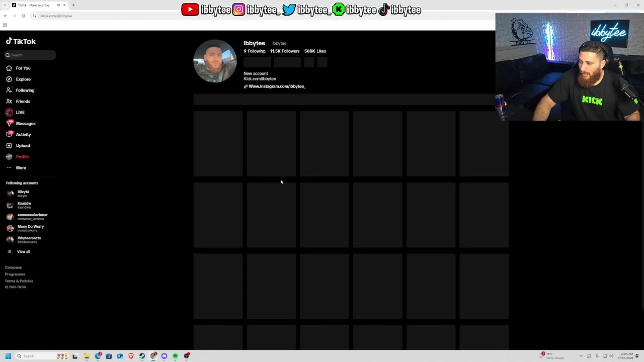The width and height of the screenshot is (644, 362).
Task: Reload the TikTok page
Action: coord(23,16)
